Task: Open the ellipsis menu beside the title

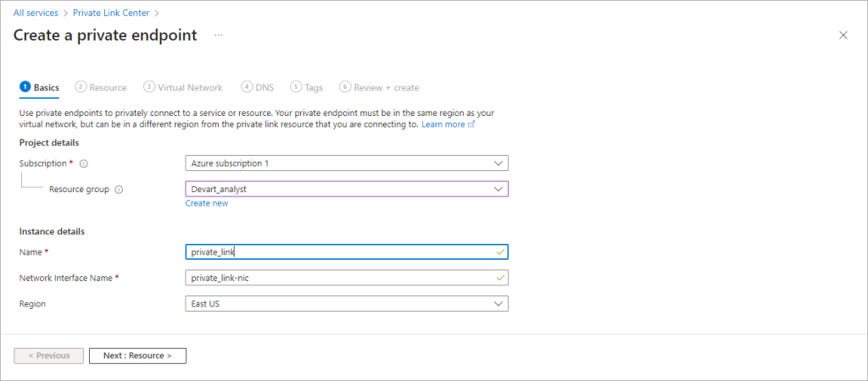Action: (219, 36)
